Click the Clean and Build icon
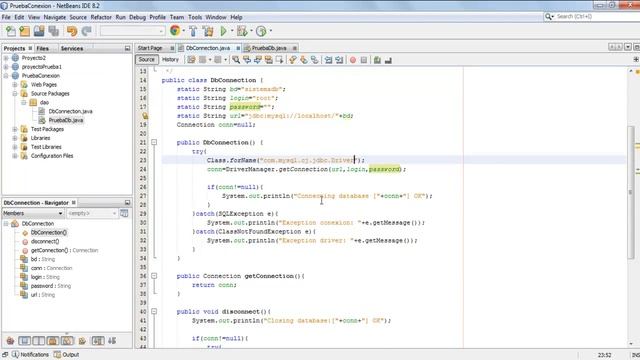 (208, 31)
